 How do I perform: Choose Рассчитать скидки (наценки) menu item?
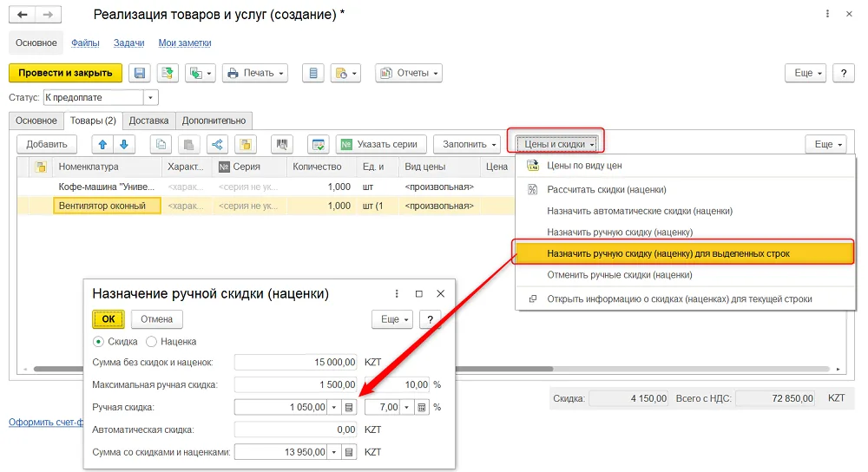(x=686, y=189)
